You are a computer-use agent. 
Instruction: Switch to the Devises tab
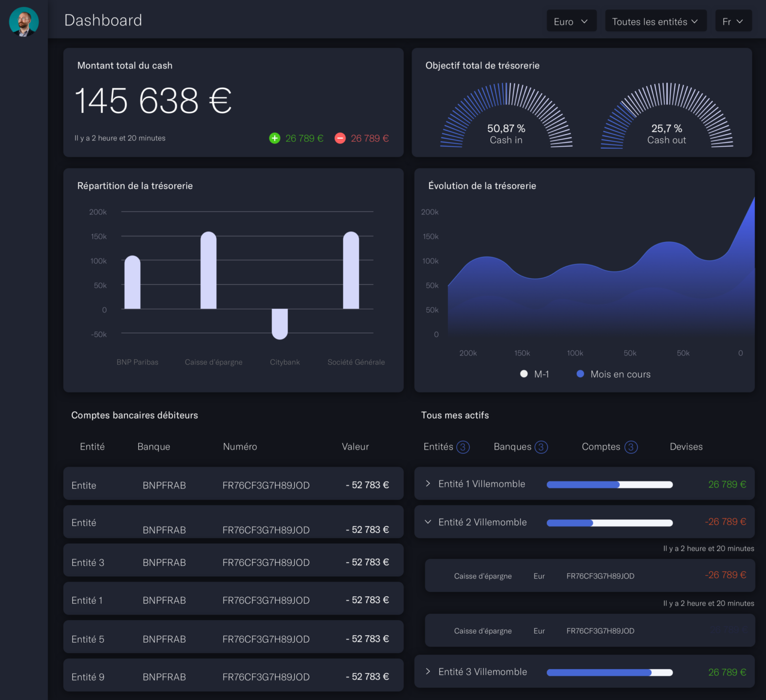[686, 447]
